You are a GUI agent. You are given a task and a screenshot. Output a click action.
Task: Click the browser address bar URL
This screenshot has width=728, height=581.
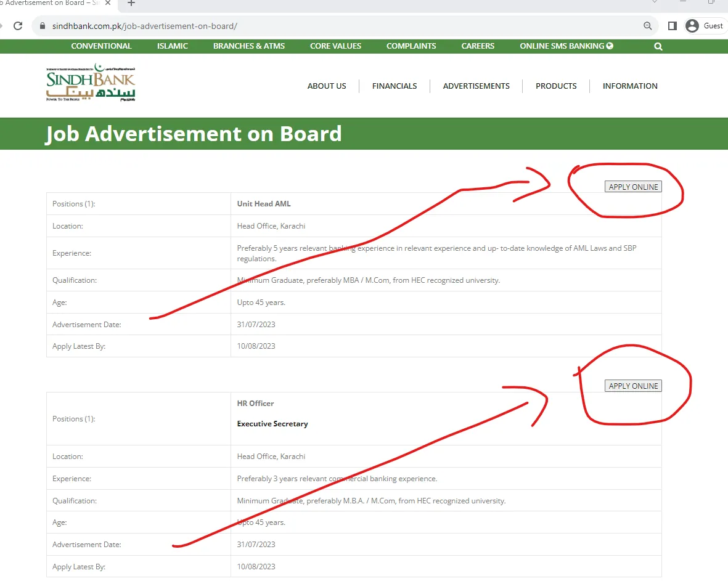click(x=144, y=26)
